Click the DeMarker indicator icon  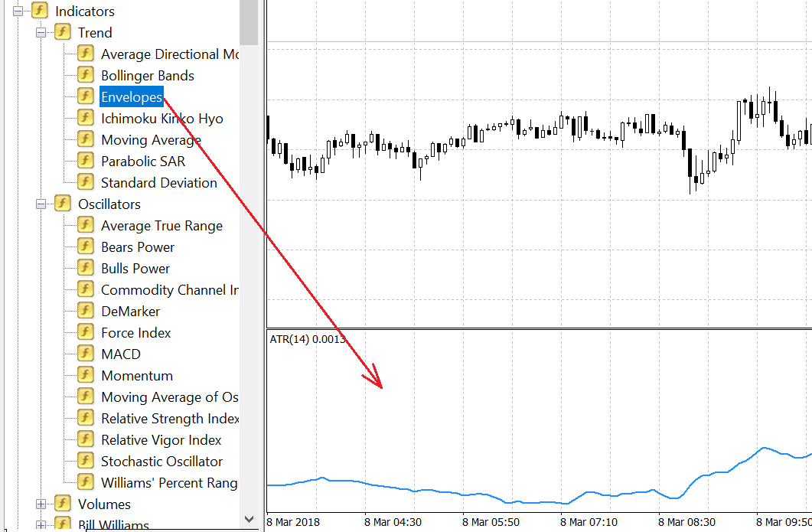[x=86, y=311]
